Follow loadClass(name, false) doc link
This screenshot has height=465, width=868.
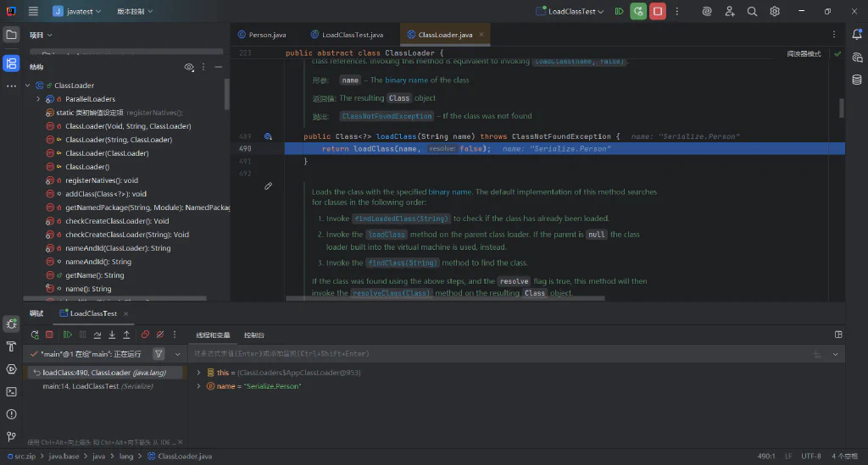pyautogui.click(x=579, y=62)
